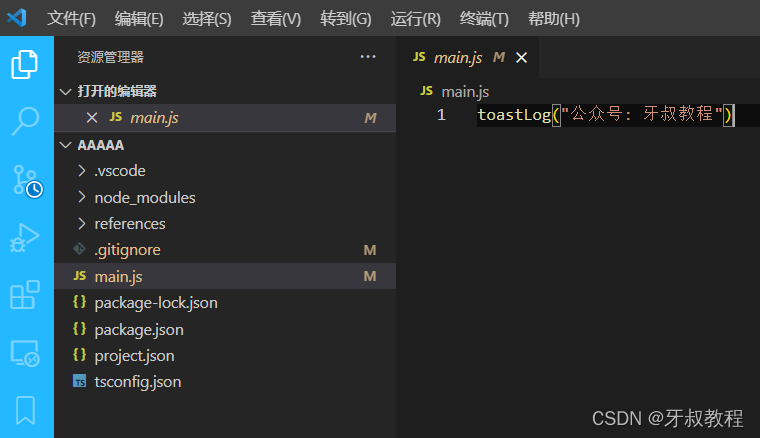760x438 pixels.
Task: Open project.json in explorer
Action: pyautogui.click(x=225, y=356)
